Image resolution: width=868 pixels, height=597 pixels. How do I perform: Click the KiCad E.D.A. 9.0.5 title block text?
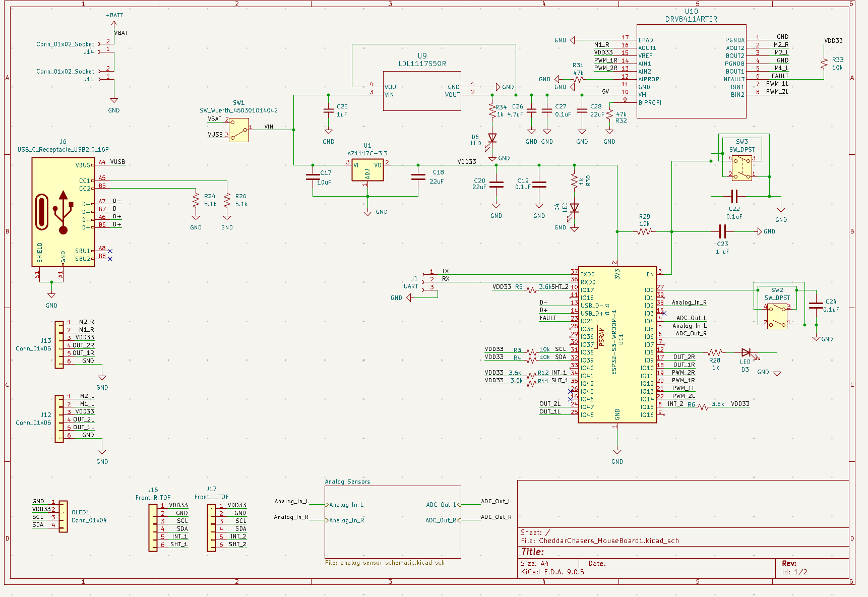tap(552, 572)
